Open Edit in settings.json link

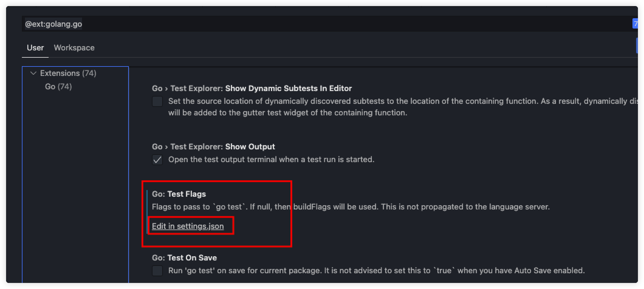point(188,226)
